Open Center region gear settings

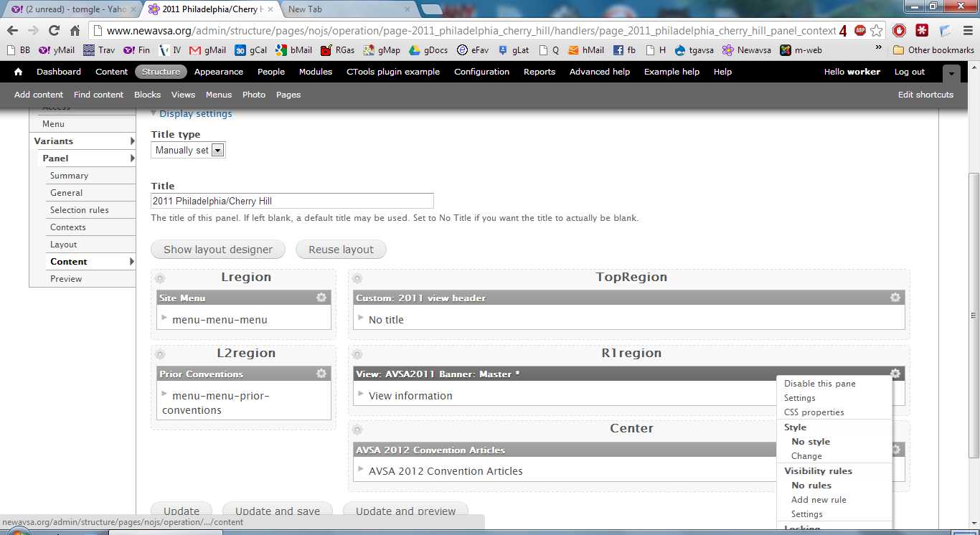pos(357,430)
